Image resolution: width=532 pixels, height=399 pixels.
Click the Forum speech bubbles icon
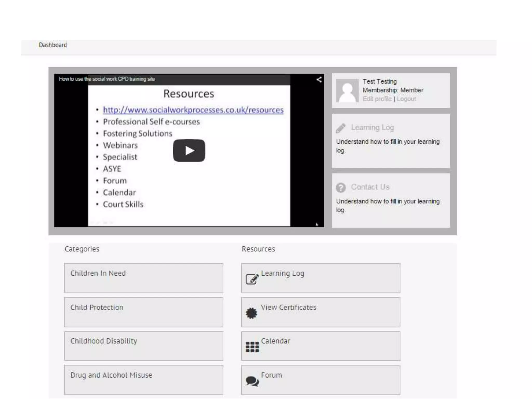coord(252,381)
